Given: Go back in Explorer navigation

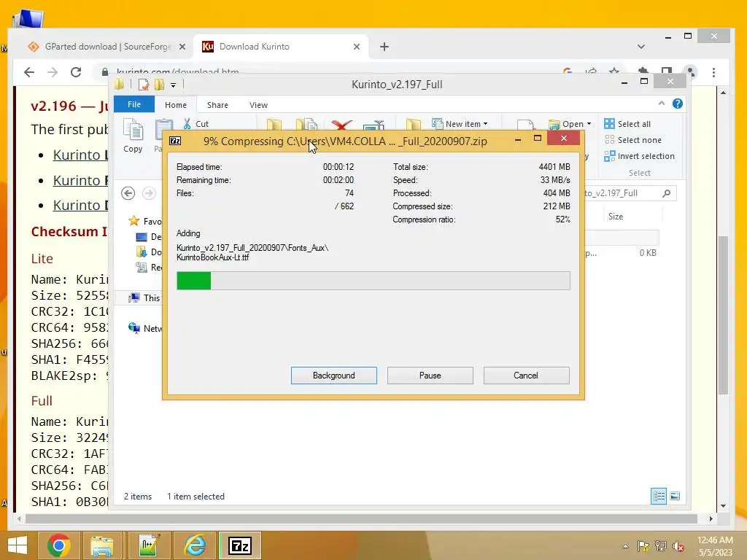Looking at the screenshot, I should [128, 192].
